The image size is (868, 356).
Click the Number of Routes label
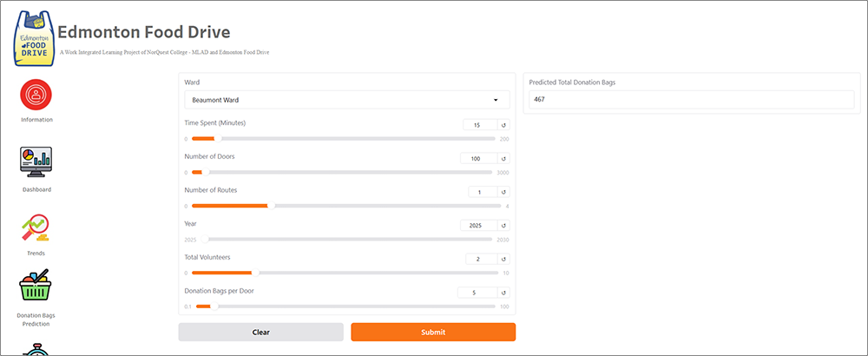pos(211,190)
